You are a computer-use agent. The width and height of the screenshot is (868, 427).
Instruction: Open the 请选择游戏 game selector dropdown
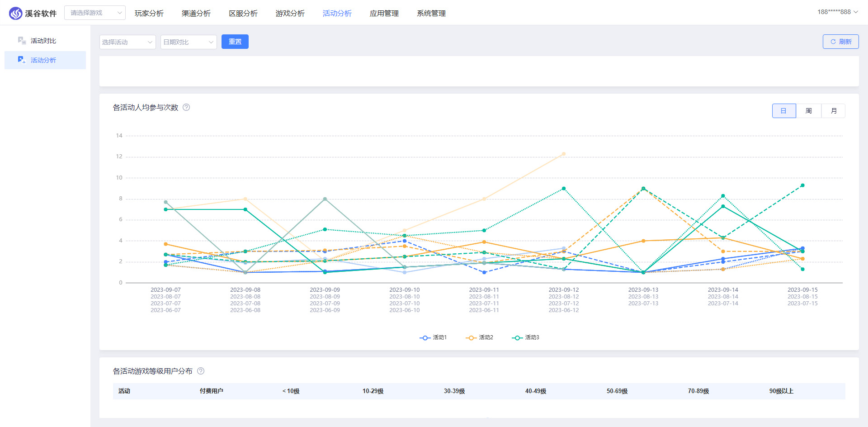pyautogui.click(x=95, y=13)
